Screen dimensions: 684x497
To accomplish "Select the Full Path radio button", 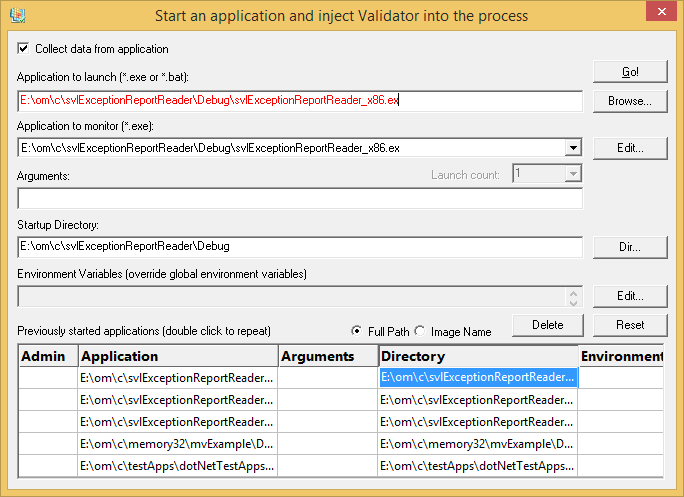I will (356, 331).
